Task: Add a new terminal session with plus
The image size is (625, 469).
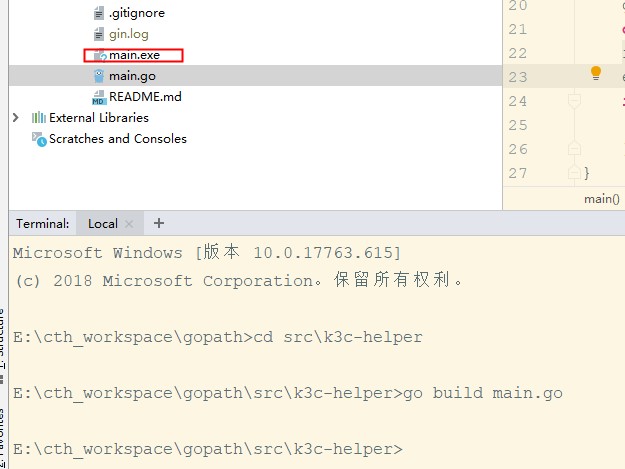Action: pos(159,223)
